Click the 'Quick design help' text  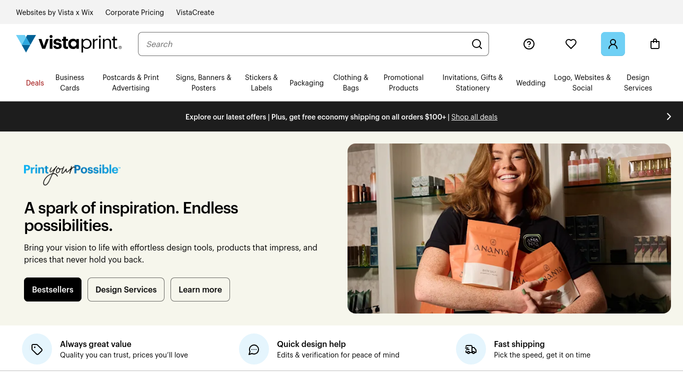pyautogui.click(x=311, y=344)
